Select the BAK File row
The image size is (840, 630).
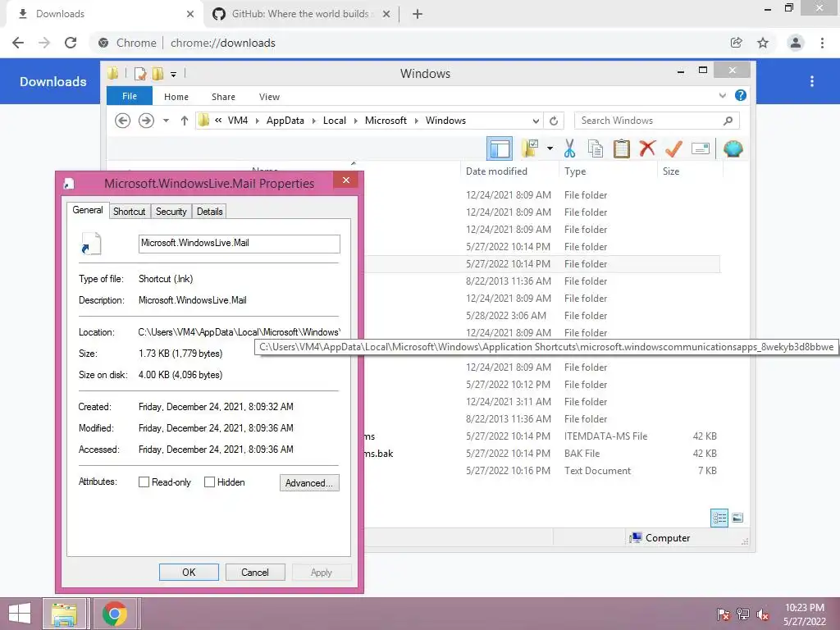click(542, 453)
